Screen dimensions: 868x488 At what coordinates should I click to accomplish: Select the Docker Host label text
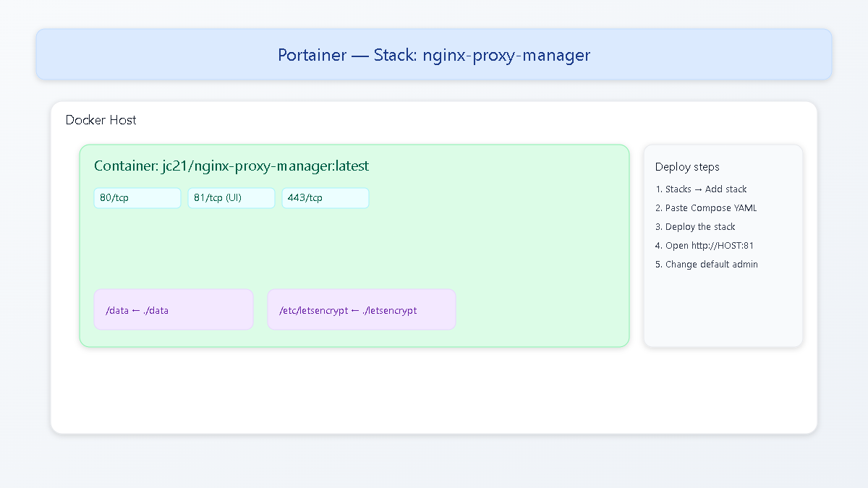pos(101,120)
